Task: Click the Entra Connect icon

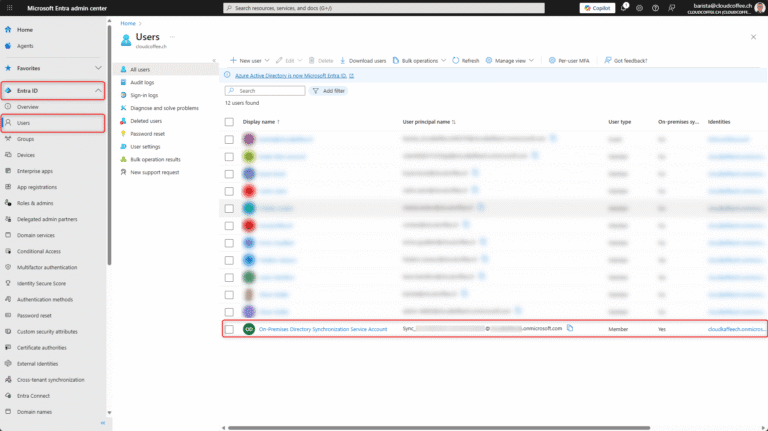Action: click(8, 396)
